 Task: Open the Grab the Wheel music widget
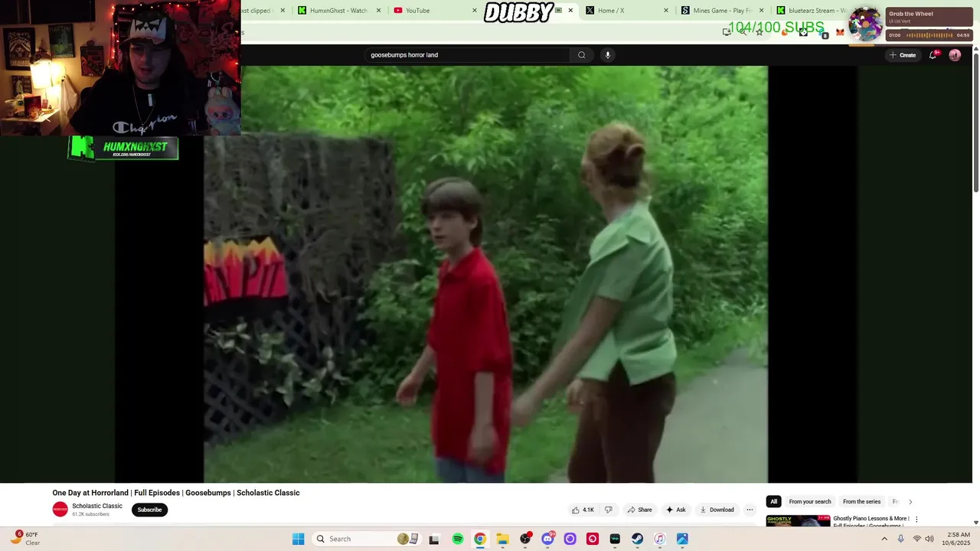coord(929,18)
